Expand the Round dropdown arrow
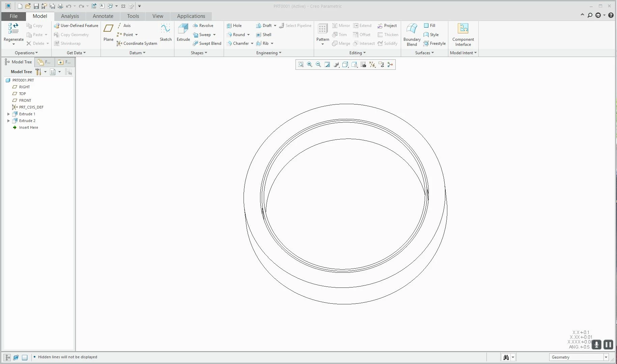Viewport: 617px width, 364px height. coord(248,35)
